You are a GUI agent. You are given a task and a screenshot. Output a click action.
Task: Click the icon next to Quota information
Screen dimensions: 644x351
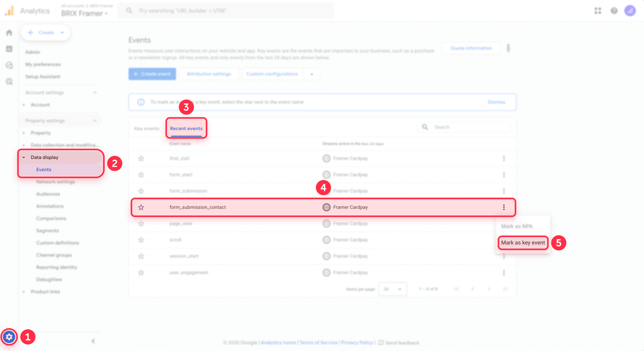508,48
